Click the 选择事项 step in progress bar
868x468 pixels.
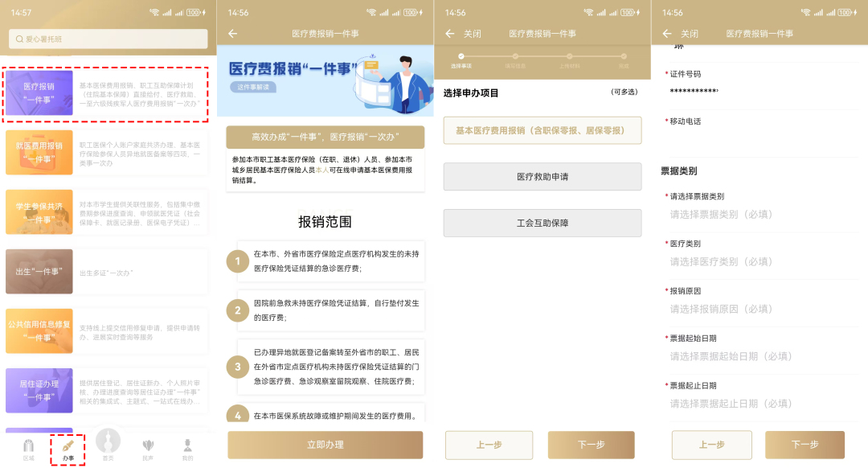(x=461, y=60)
